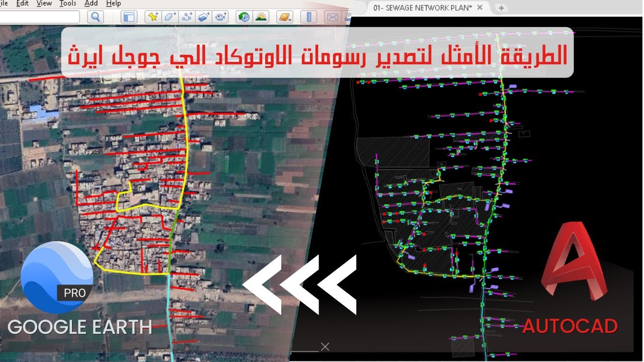
Task: Select the Add Image Overlay tool
Action: (x=204, y=17)
